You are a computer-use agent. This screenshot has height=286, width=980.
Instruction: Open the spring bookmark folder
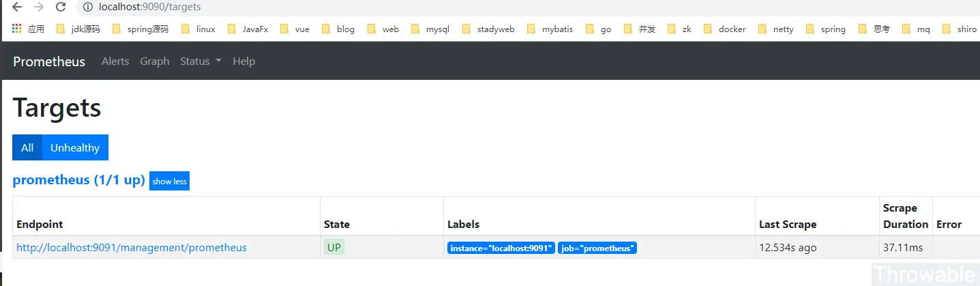[825, 29]
